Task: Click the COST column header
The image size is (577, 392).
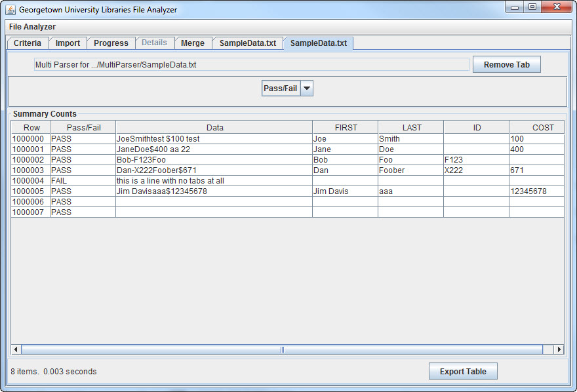Action: click(542, 127)
